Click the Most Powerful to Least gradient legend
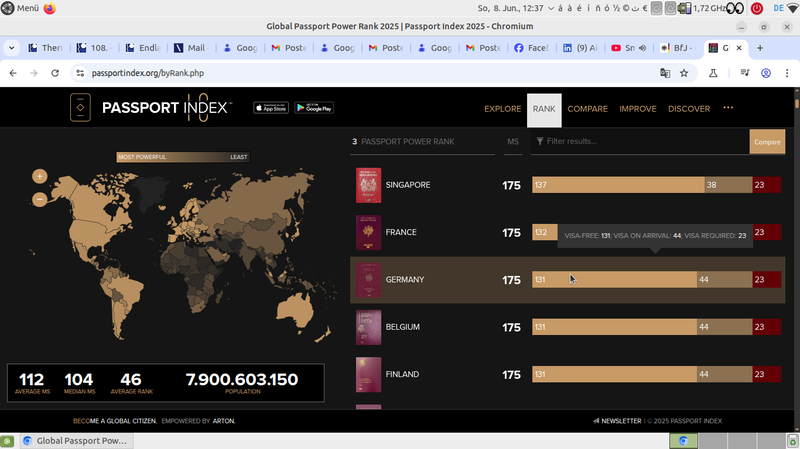The height and width of the screenshot is (449, 800). pos(183,157)
